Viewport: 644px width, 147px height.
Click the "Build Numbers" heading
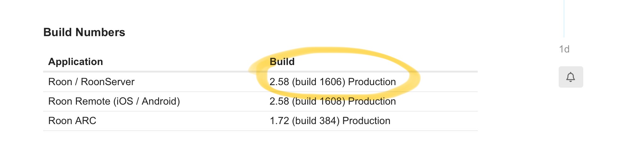click(x=84, y=32)
